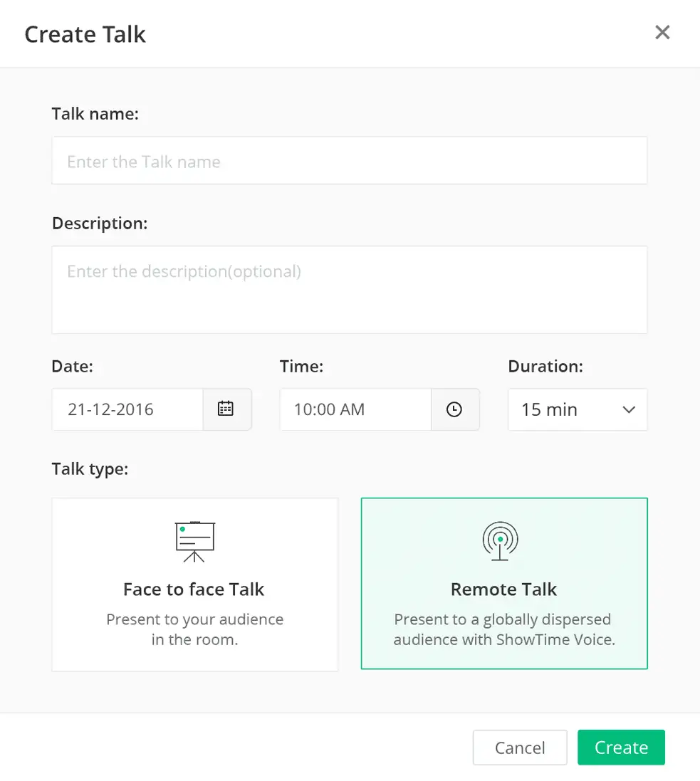Select the Remote Talk heading
Screen dimensions: 700x781
click(503, 589)
